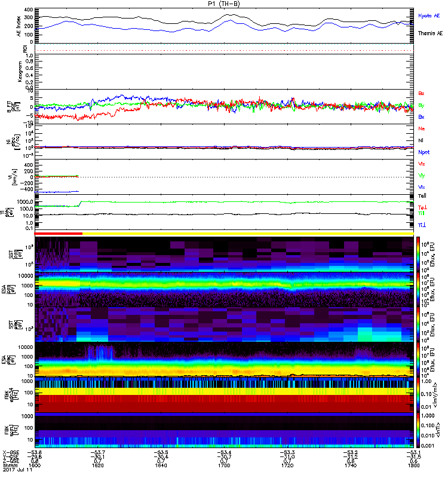
Task: Click the Keogram panel axis label
Action: pos(20,72)
